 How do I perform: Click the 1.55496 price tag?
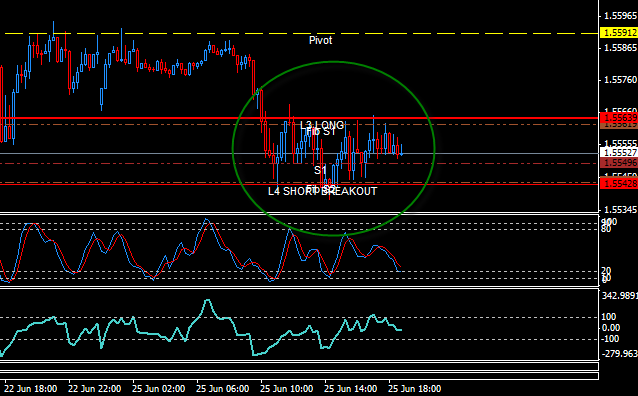pos(619,163)
